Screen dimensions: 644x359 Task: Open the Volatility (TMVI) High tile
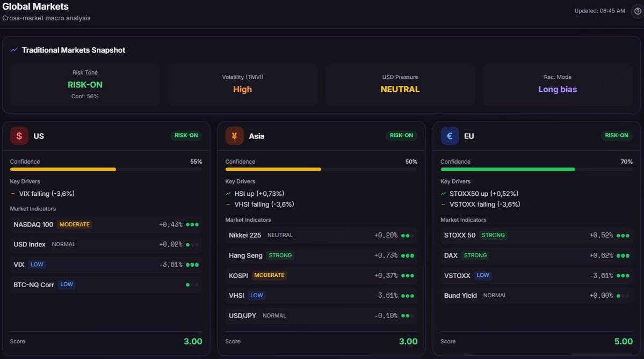pyautogui.click(x=242, y=85)
